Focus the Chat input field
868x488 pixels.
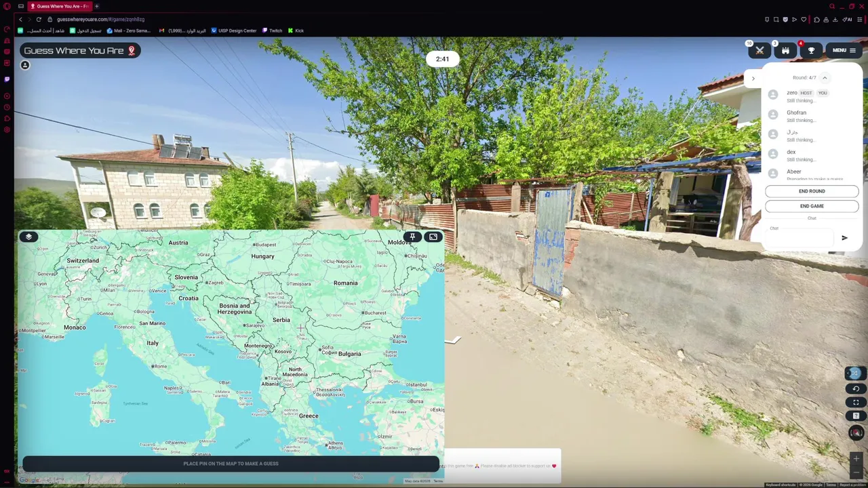(x=800, y=237)
